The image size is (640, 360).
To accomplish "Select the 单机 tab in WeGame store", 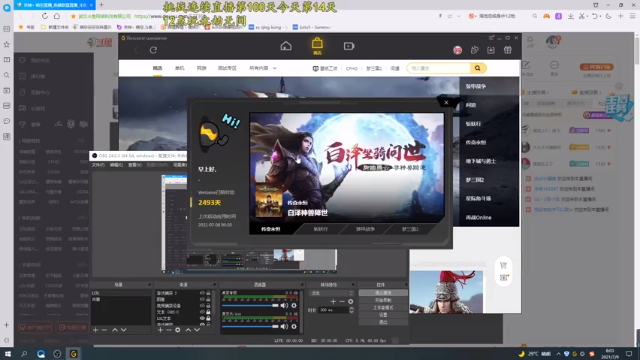I will pyautogui.click(x=180, y=68).
